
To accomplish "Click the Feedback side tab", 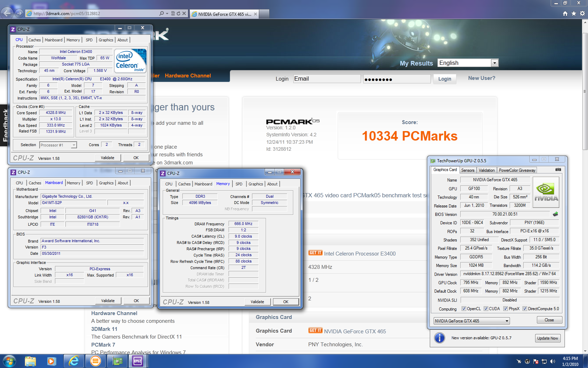I will click(4, 125).
